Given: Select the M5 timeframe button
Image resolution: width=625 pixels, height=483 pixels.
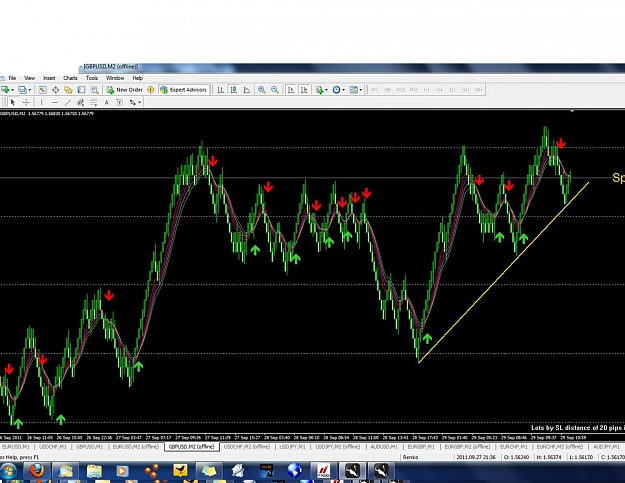Looking at the screenshot, I should pos(387,90).
